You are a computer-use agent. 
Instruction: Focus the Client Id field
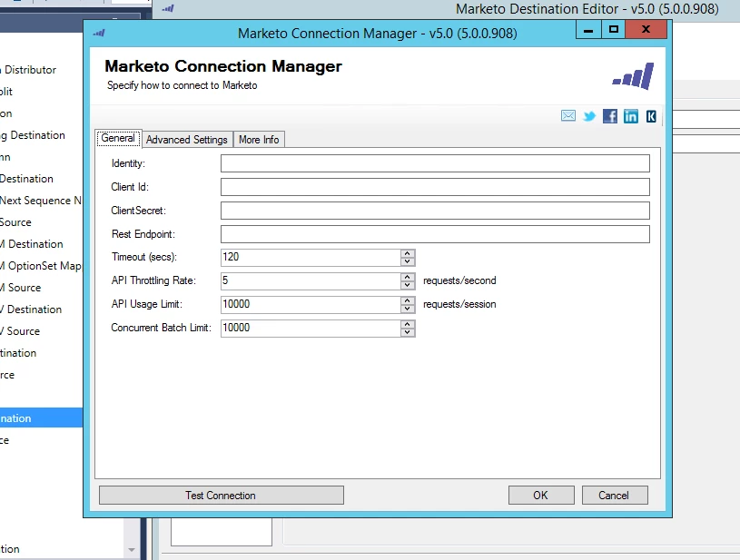pos(435,187)
